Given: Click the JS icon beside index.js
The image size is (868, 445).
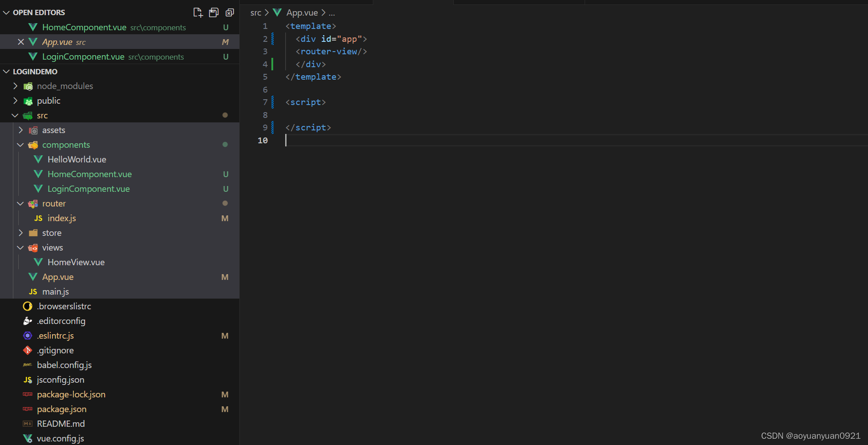Looking at the screenshot, I should 38,218.
